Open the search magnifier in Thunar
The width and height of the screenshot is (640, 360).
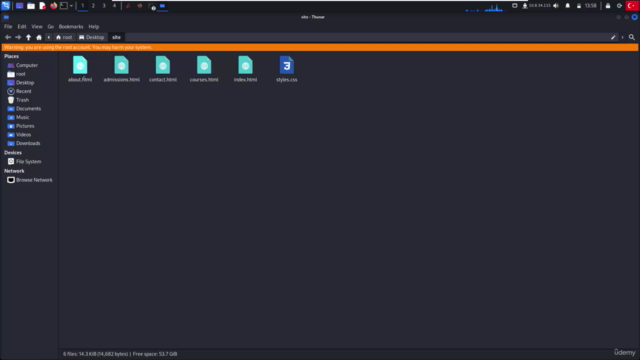click(x=632, y=37)
